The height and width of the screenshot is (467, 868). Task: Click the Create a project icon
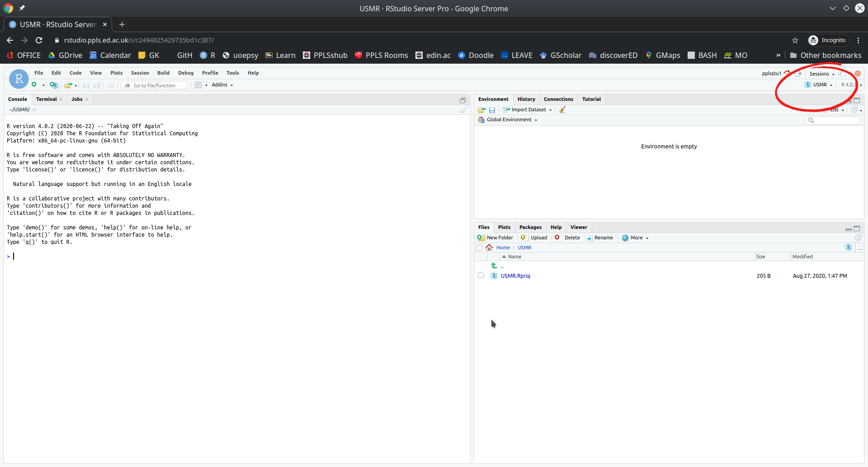pyautogui.click(x=53, y=85)
